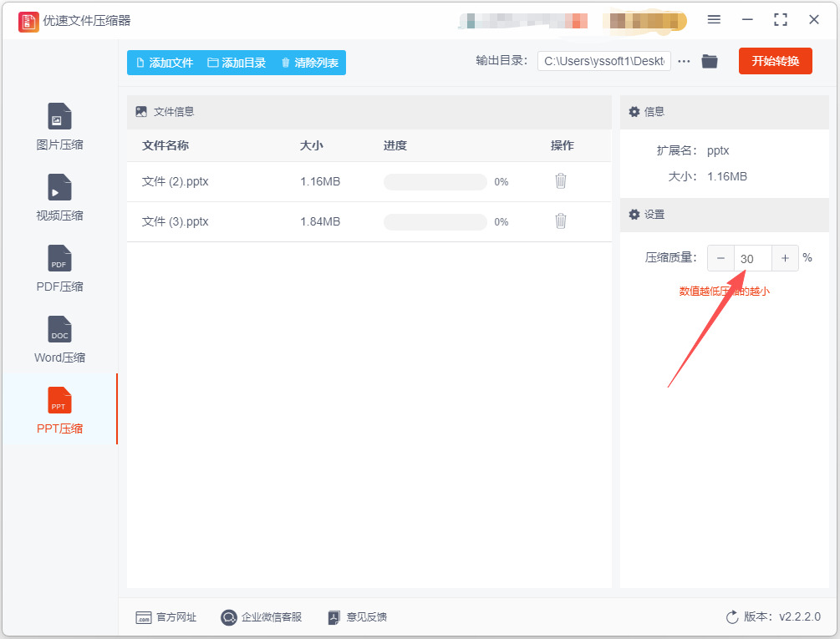Image resolution: width=840 pixels, height=639 pixels.
Task: Click the 大小 column header
Action: coord(311,145)
